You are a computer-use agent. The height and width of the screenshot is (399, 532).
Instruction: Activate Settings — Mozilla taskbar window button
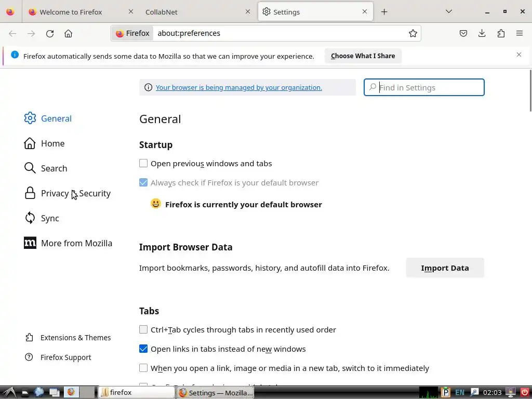click(216, 393)
